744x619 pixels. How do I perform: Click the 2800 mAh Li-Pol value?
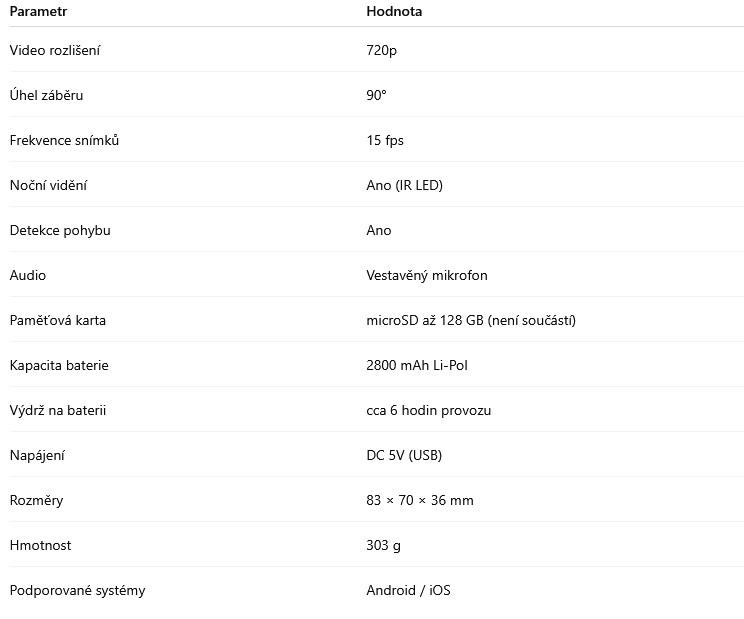click(x=417, y=366)
